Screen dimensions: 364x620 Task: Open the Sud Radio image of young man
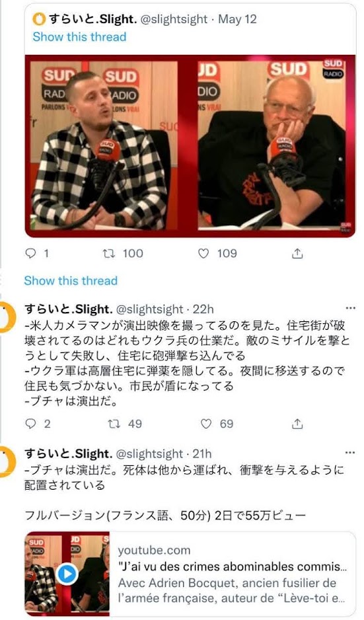tap(104, 145)
